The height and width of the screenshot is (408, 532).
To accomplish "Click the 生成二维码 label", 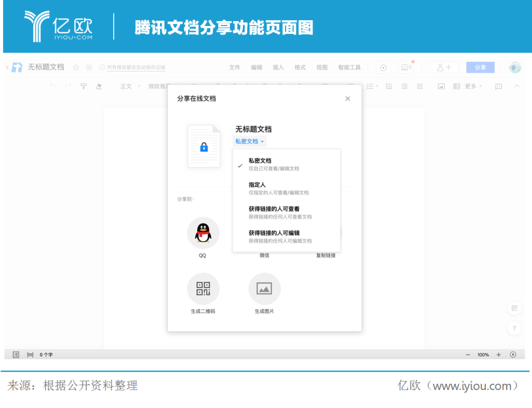I will [203, 311].
